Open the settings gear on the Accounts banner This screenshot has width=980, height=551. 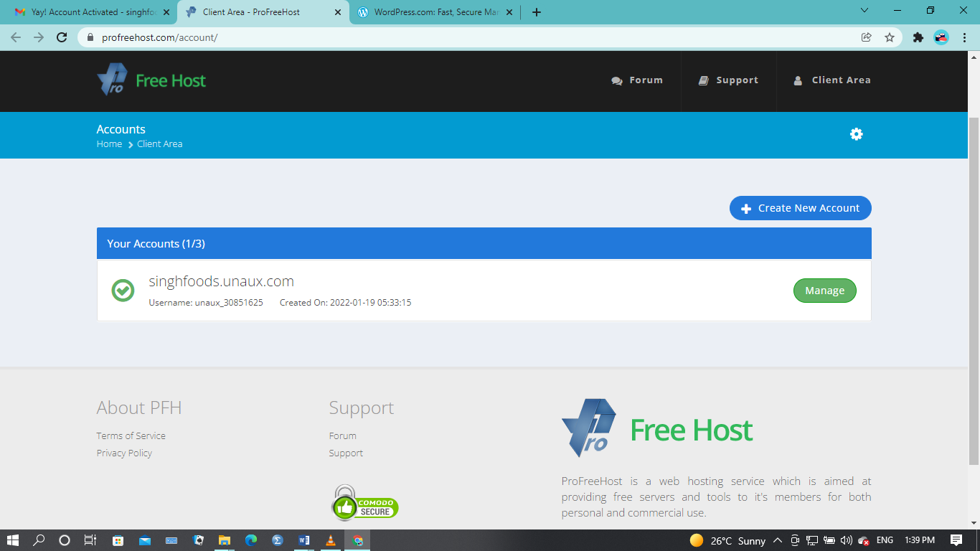point(856,134)
